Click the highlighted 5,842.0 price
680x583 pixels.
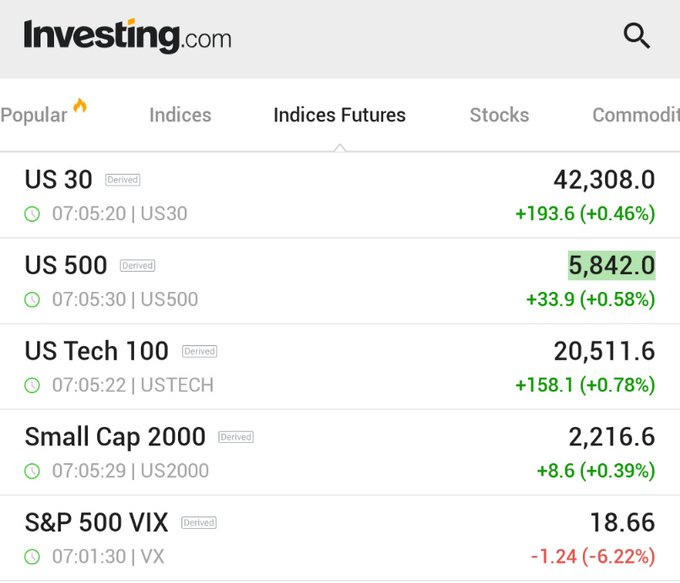pyautogui.click(x=611, y=265)
